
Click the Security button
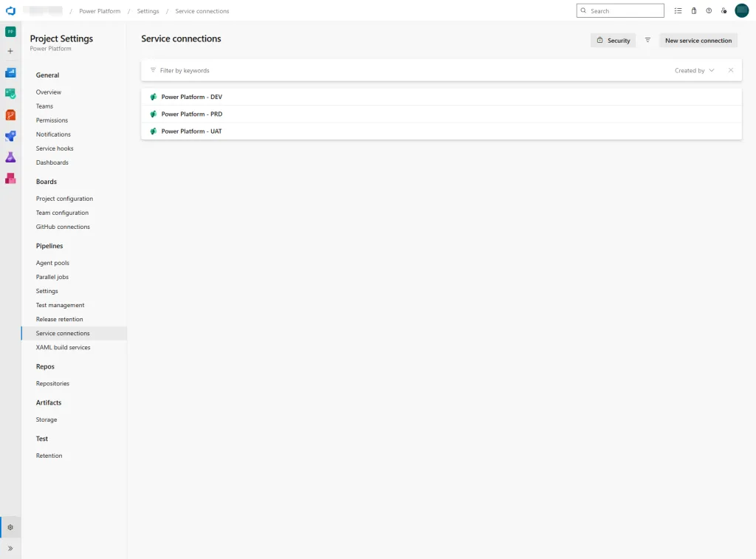614,41
